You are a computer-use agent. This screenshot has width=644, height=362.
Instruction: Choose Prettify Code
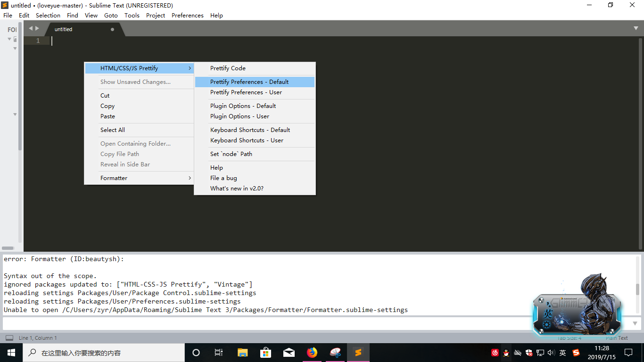point(255,68)
